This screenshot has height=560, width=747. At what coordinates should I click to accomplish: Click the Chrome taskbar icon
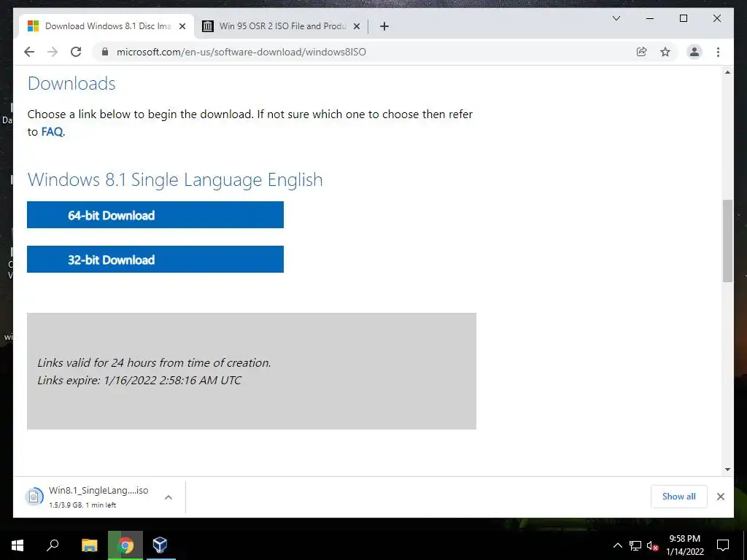click(x=125, y=545)
